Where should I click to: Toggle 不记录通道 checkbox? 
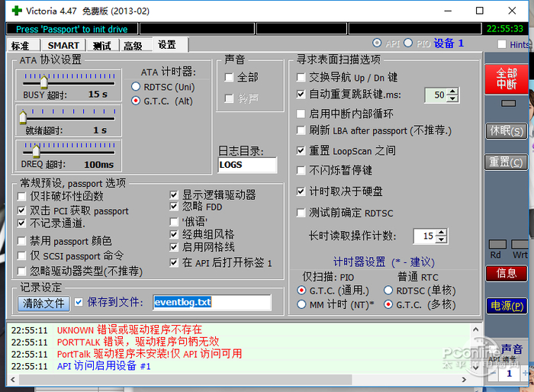pyautogui.click(x=22, y=223)
